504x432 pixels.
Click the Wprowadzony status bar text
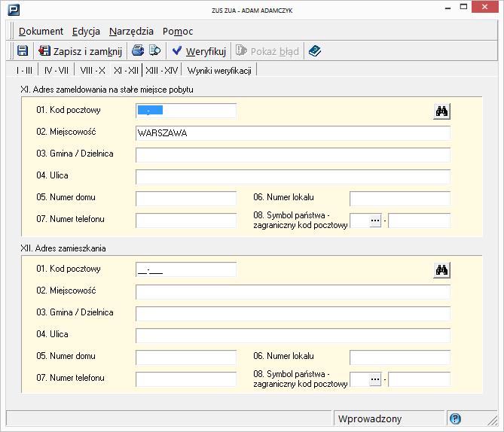click(x=370, y=419)
